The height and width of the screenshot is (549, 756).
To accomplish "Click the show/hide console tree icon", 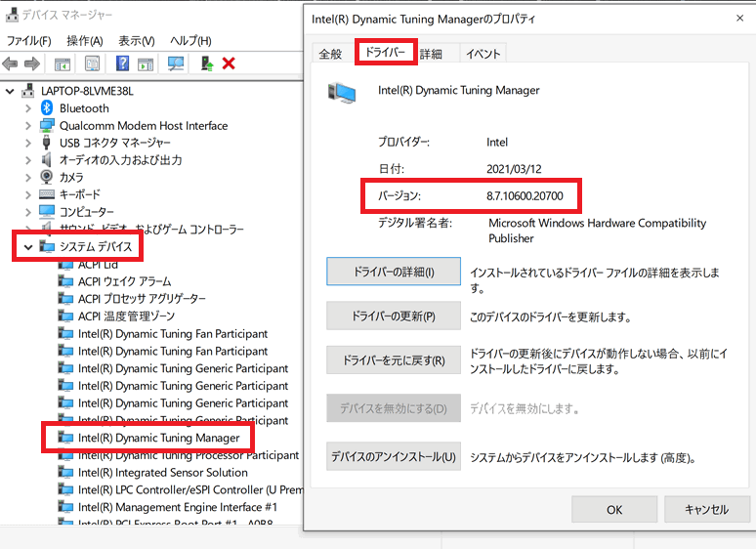I will point(63,63).
